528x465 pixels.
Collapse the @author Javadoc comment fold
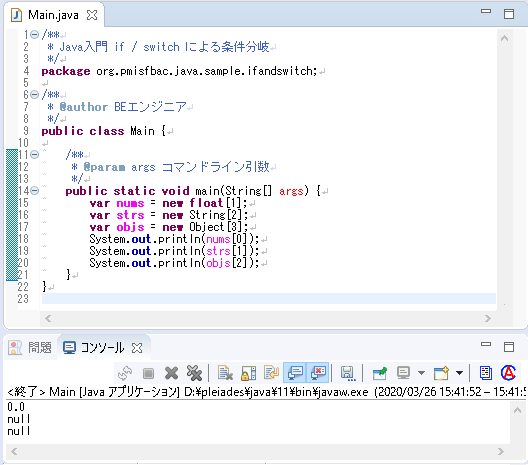coord(34,95)
